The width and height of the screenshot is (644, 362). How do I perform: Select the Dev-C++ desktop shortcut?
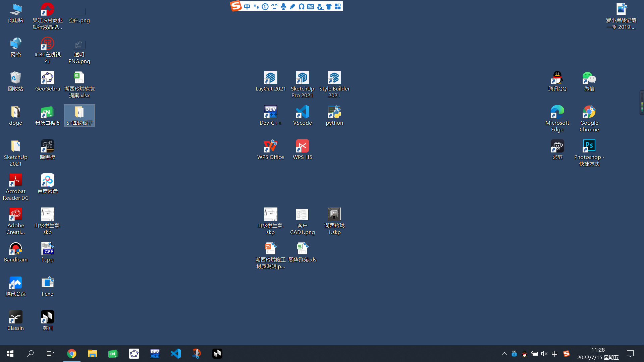[x=270, y=116]
